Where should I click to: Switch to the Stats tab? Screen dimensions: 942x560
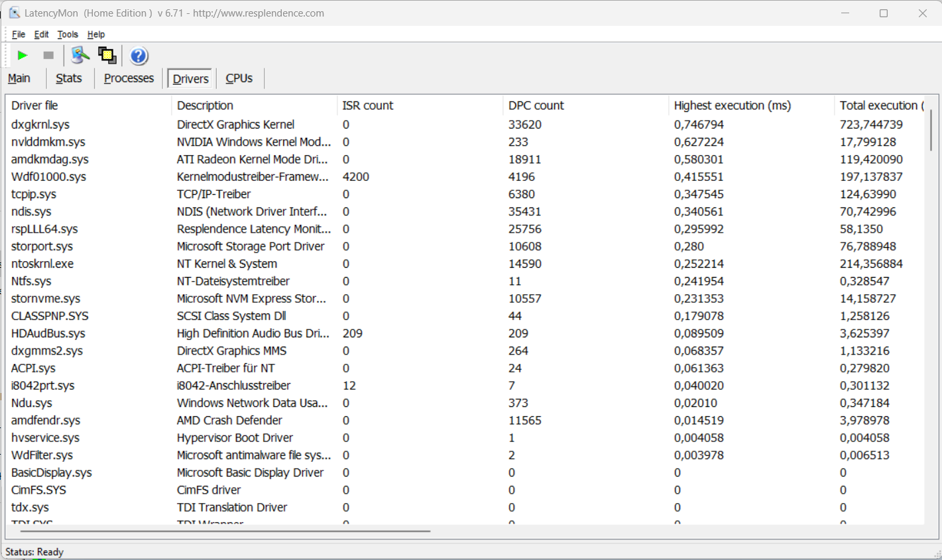click(x=69, y=78)
